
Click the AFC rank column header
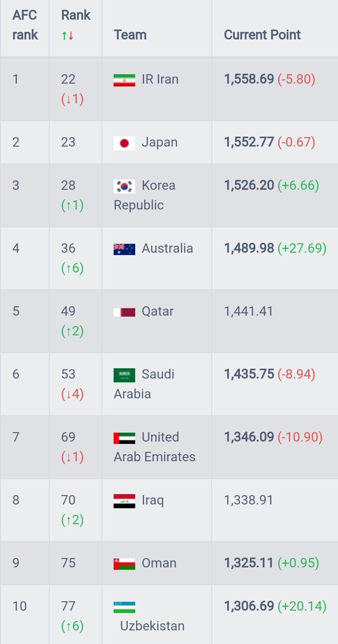[x=25, y=25]
